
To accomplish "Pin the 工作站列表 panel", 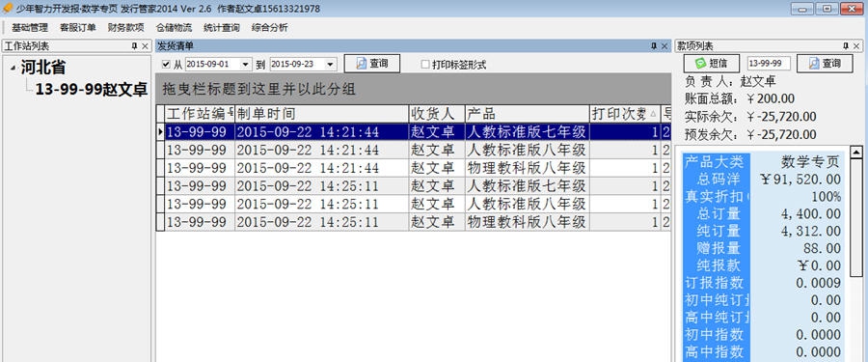I will point(134,46).
